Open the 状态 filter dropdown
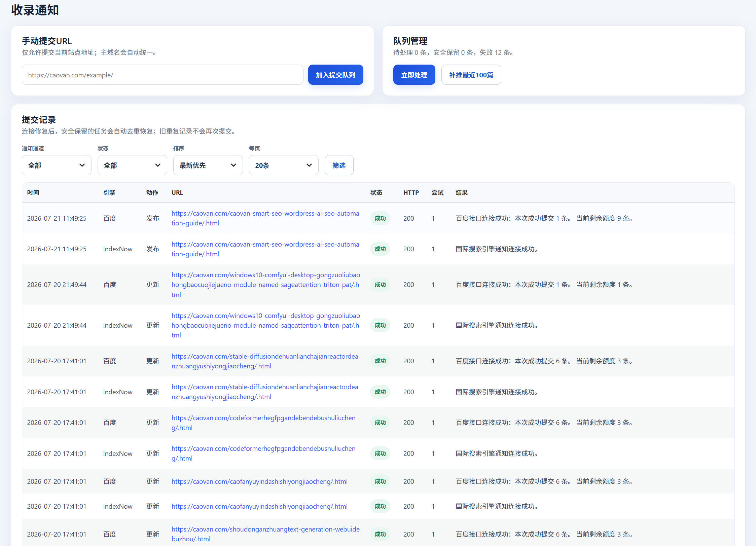Screen dimensions: 756x546 132,165
